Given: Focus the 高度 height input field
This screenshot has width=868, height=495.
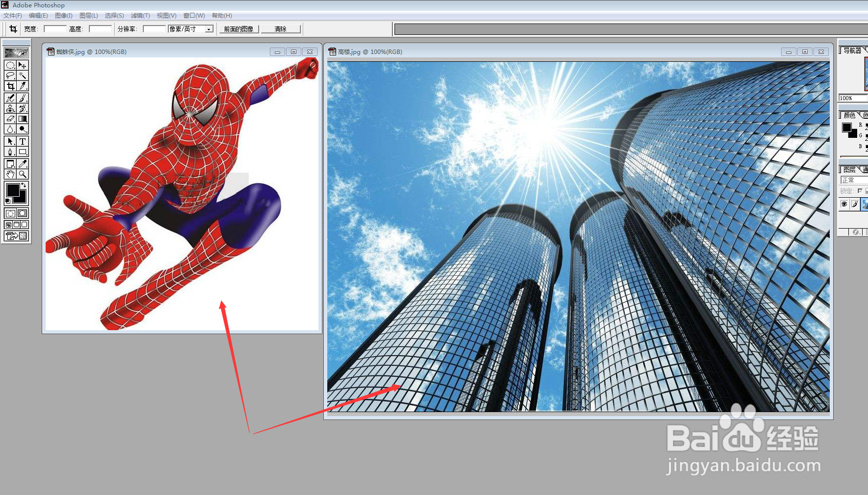Looking at the screenshot, I should pyautogui.click(x=100, y=29).
